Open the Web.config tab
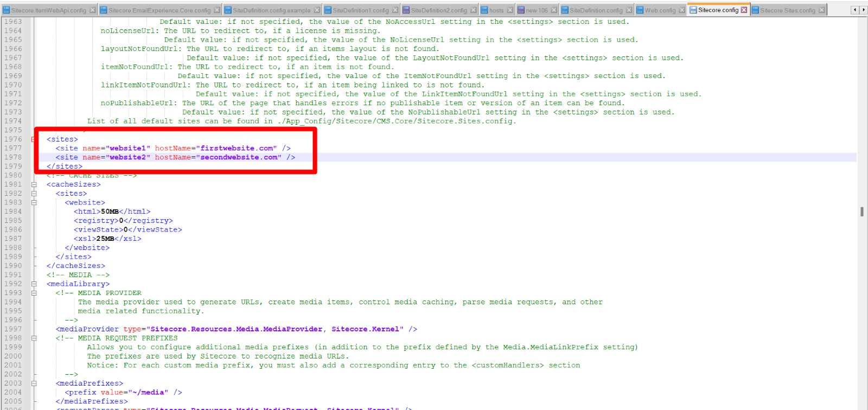 click(660, 10)
